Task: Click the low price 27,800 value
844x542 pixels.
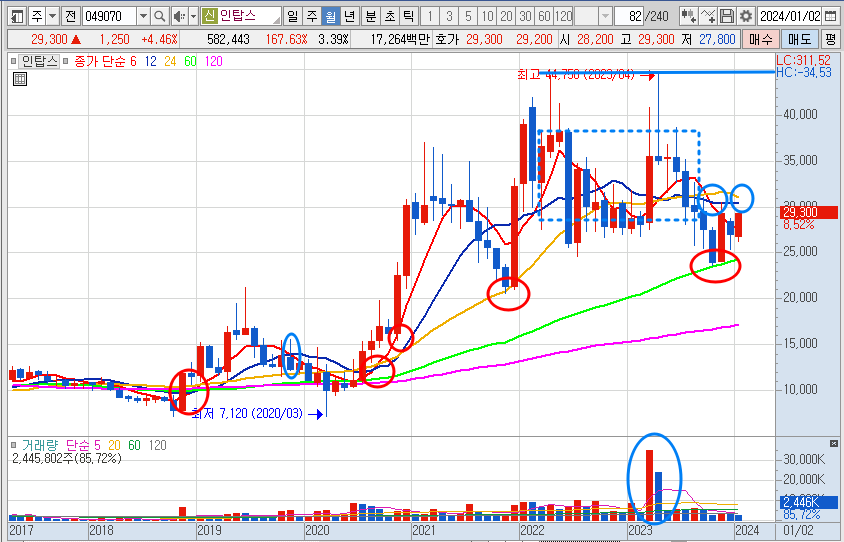Action: tap(717, 39)
